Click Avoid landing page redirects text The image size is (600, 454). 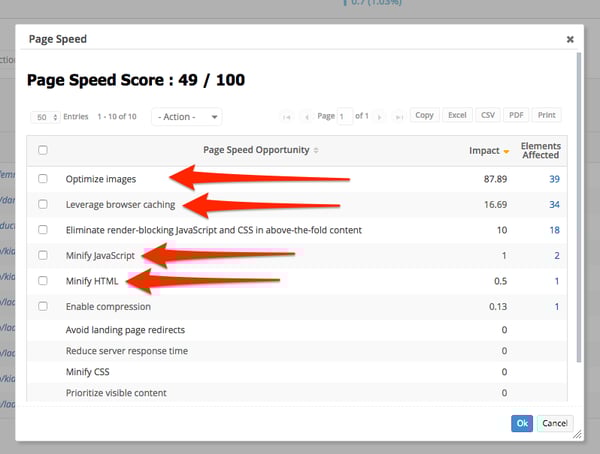click(x=125, y=330)
